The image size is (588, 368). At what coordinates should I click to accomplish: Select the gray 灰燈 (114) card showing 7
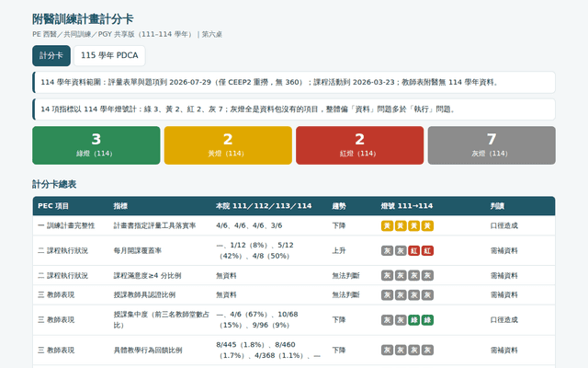[x=492, y=145]
